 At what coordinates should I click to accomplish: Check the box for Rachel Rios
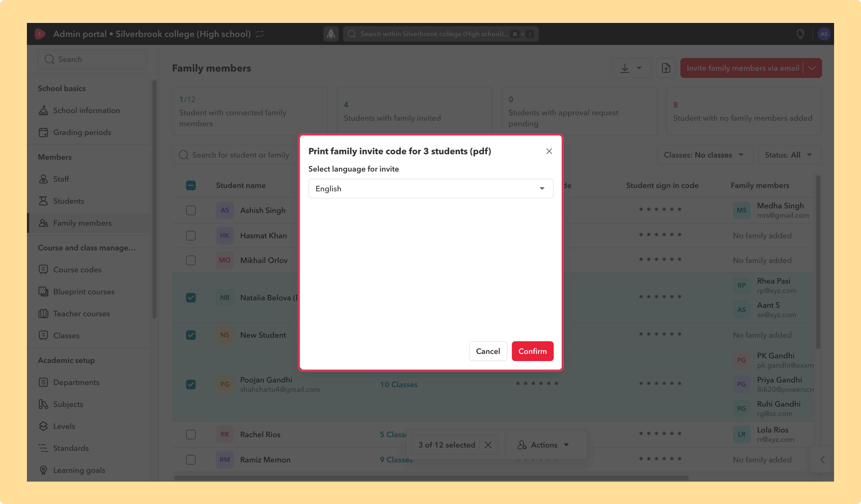[x=191, y=434]
